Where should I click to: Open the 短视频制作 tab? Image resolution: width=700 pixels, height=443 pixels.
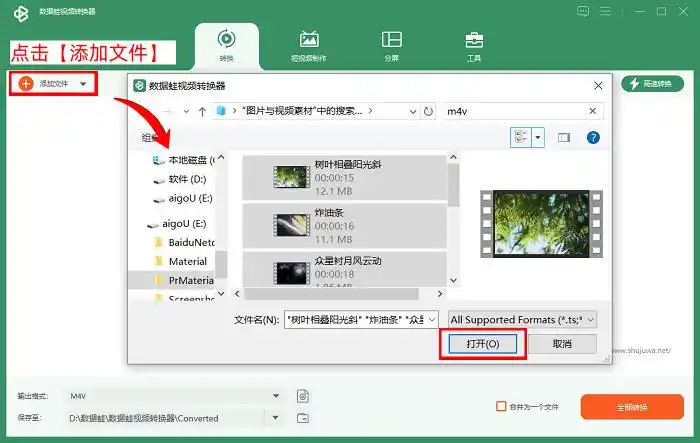point(309,46)
